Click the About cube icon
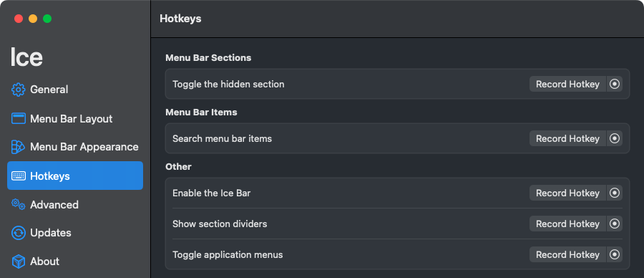This screenshot has height=278, width=644. point(19,261)
